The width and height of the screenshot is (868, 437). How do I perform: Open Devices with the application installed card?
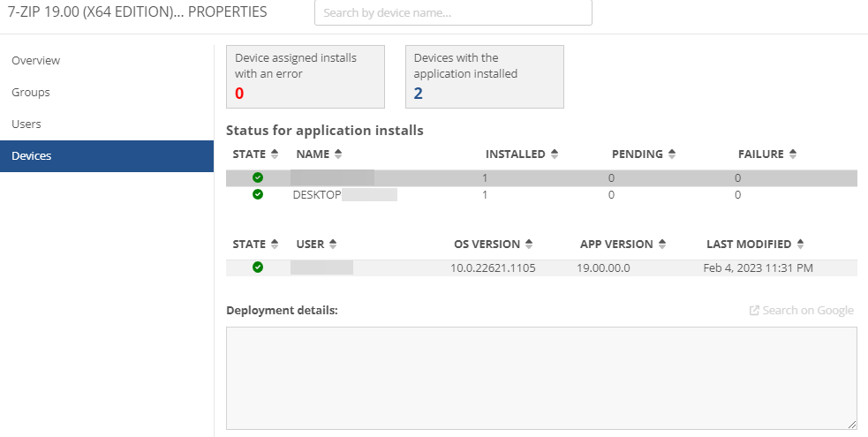click(485, 77)
